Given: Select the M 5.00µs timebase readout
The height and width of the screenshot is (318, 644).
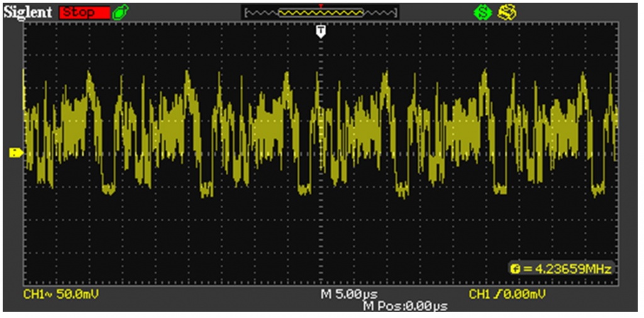Looking at the screenshot, I should [350, 294].
